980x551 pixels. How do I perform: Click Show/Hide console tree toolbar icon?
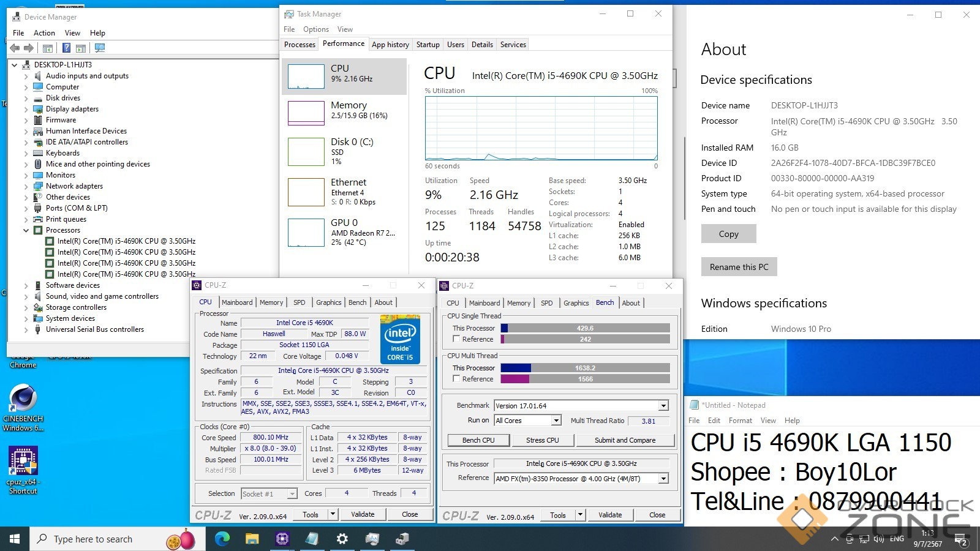point(48,48)
